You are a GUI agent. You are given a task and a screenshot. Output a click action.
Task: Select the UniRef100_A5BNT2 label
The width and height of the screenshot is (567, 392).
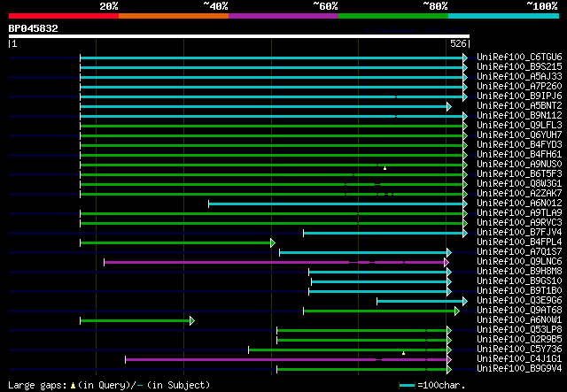[519, 105]
